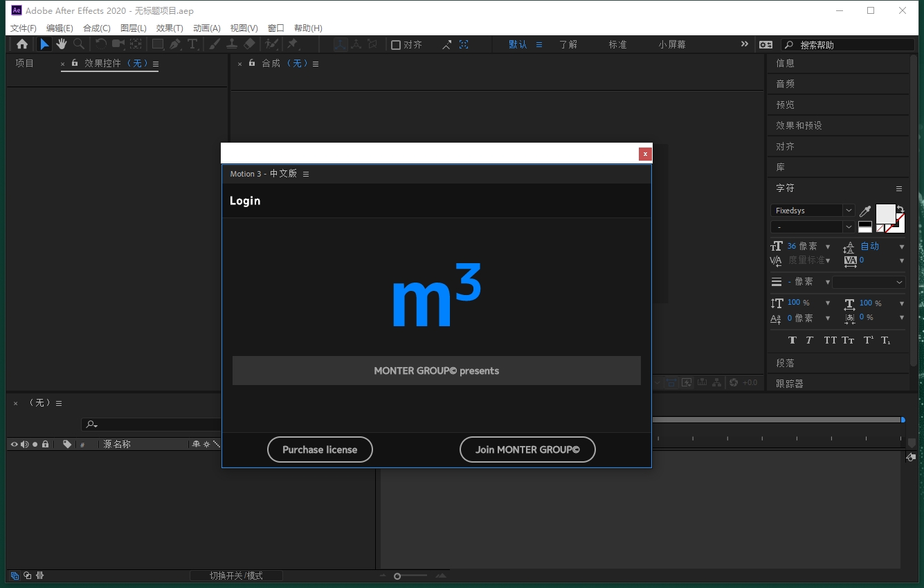Open the 窗口 menu
The height and width of the screenshot is (588, 924).
pos(275,28)
